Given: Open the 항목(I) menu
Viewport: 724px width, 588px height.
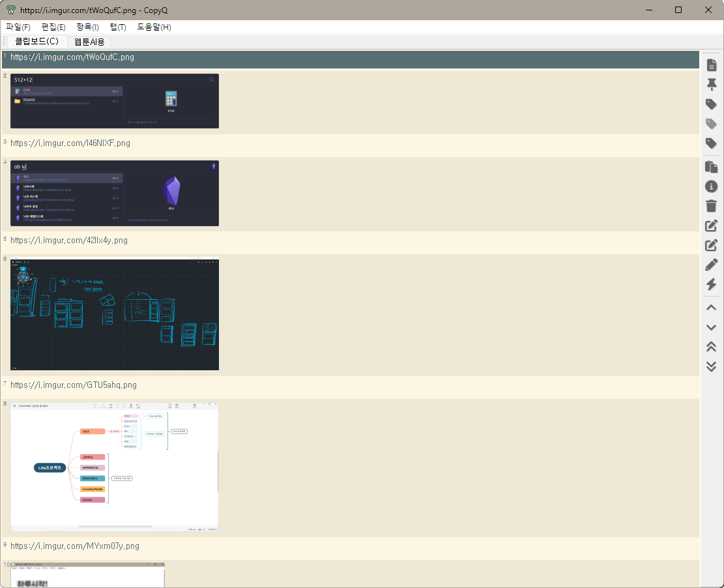Looking at the screenshot, I should coord(87,27).
